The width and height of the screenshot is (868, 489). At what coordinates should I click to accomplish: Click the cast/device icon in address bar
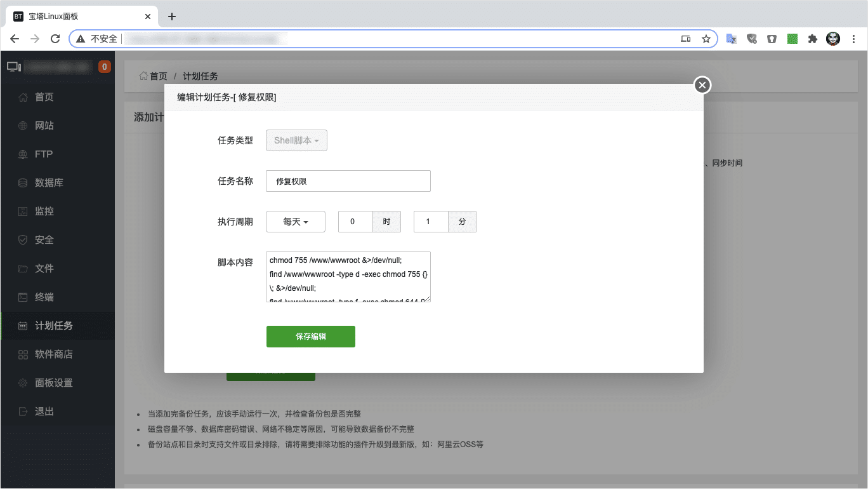(x=685, y=39)
